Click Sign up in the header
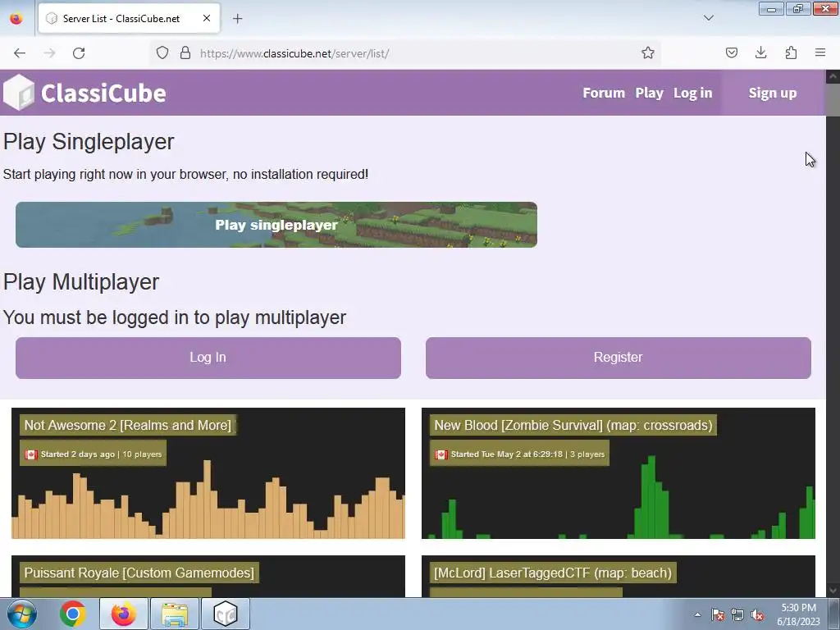 (773, 93)
